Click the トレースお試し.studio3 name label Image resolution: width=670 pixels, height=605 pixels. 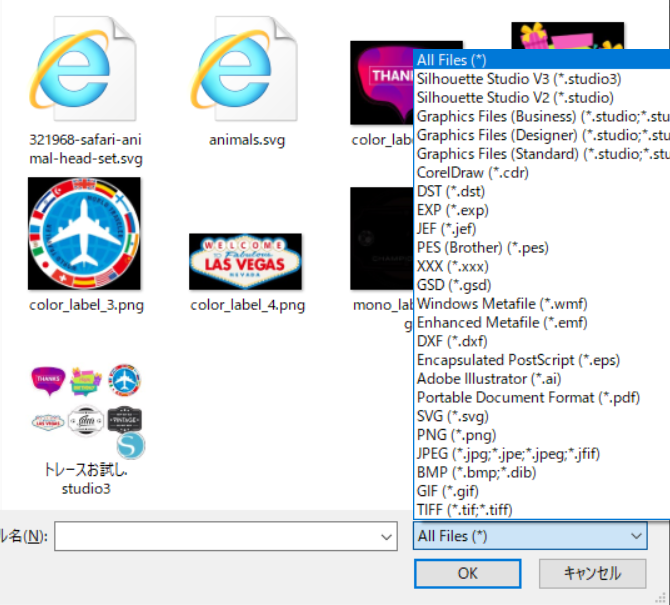click(x=86, y=479)
